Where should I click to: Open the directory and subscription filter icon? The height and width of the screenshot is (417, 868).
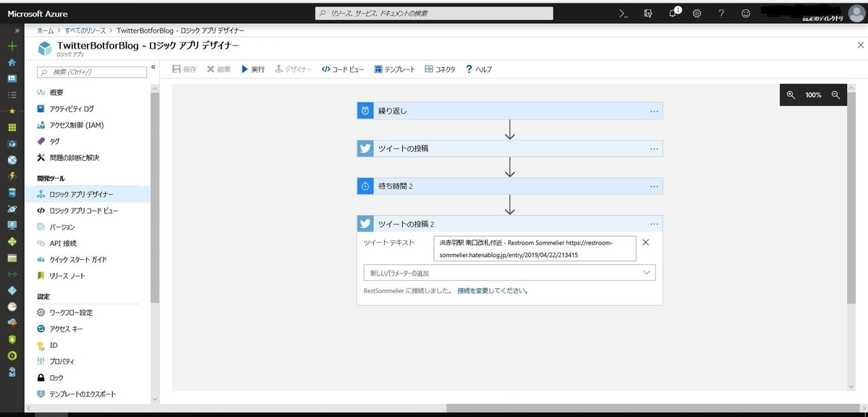[649, 13]
